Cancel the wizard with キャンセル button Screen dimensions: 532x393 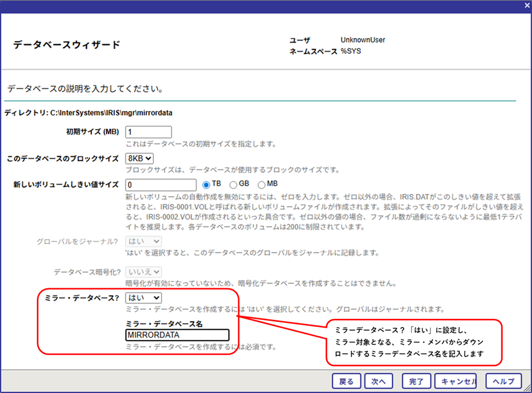[x=458, y=381]
